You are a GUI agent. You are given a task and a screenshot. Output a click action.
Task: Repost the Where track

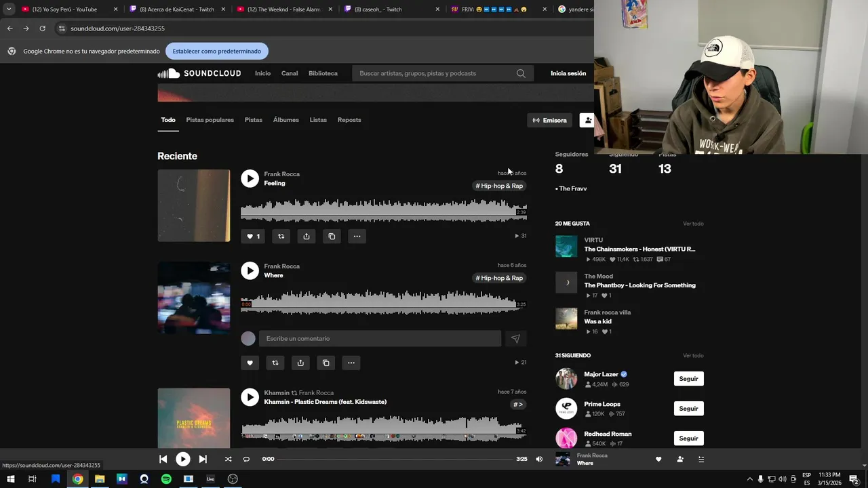click(275, 363)
